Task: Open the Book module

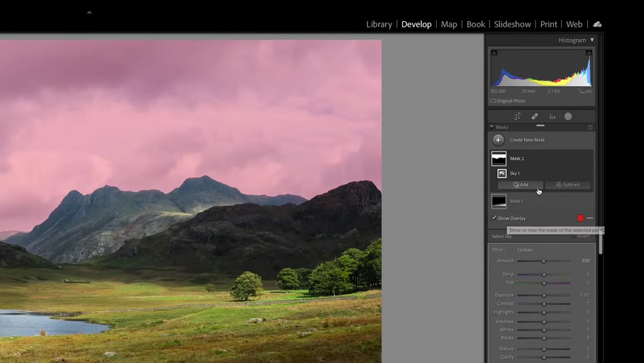Action: pos(475,24)
